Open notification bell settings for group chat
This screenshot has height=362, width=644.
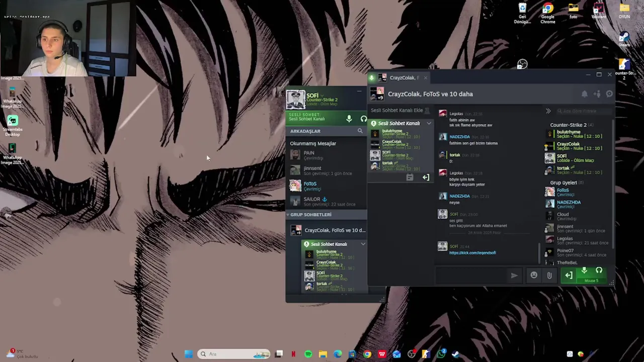point(584,94)
